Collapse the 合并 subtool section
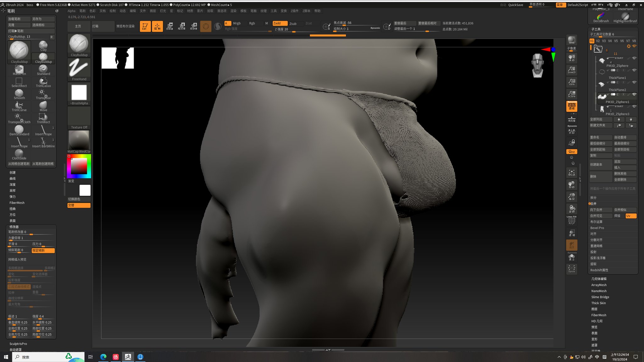This screenshot has width=644, height=362. [x=593, y=204]
